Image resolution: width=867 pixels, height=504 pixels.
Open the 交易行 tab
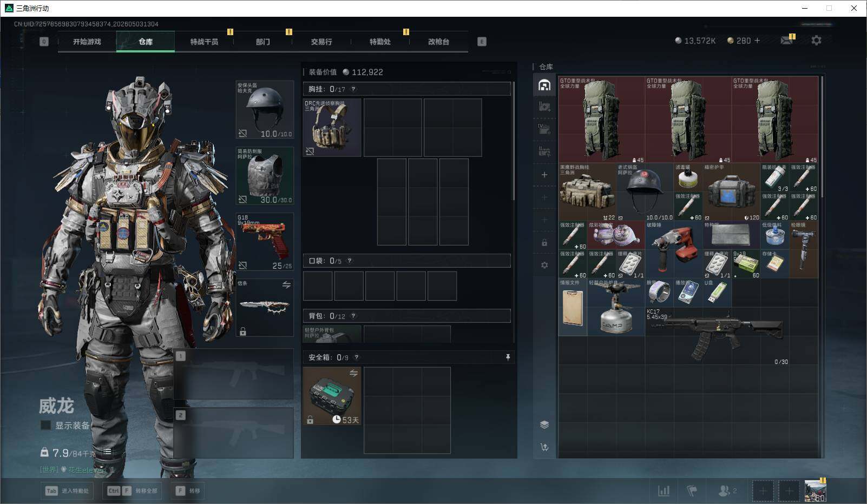coord(321,42)
